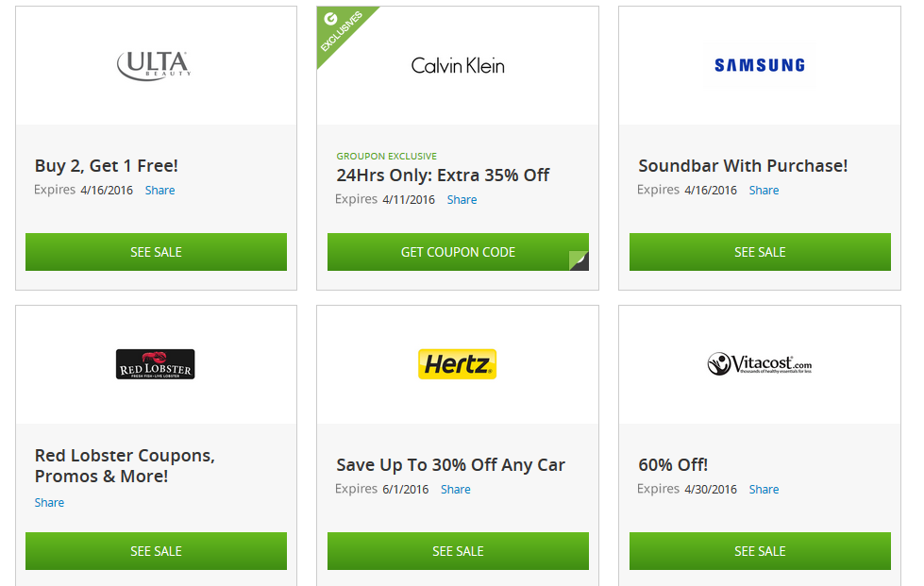Share the Hertz 30% off deal
Image resolution: width=924 pixels, height=586 pixels.
click(456, 490)
